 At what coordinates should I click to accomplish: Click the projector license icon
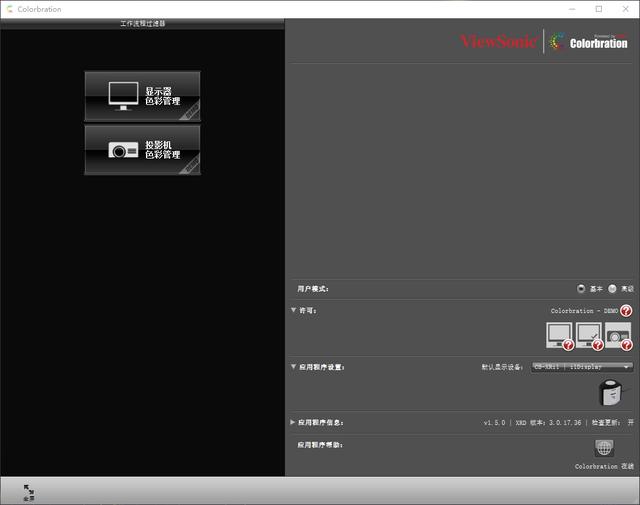618,336
